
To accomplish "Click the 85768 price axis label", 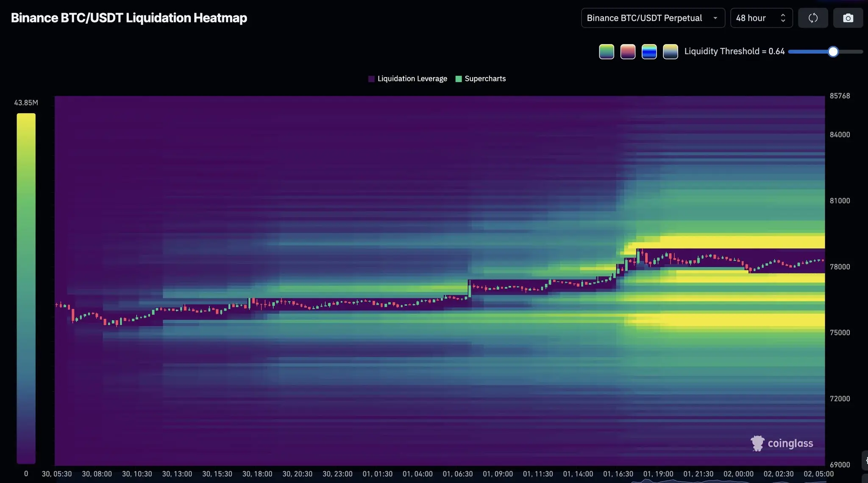I will pyautogui.click(x=840, y=96).
